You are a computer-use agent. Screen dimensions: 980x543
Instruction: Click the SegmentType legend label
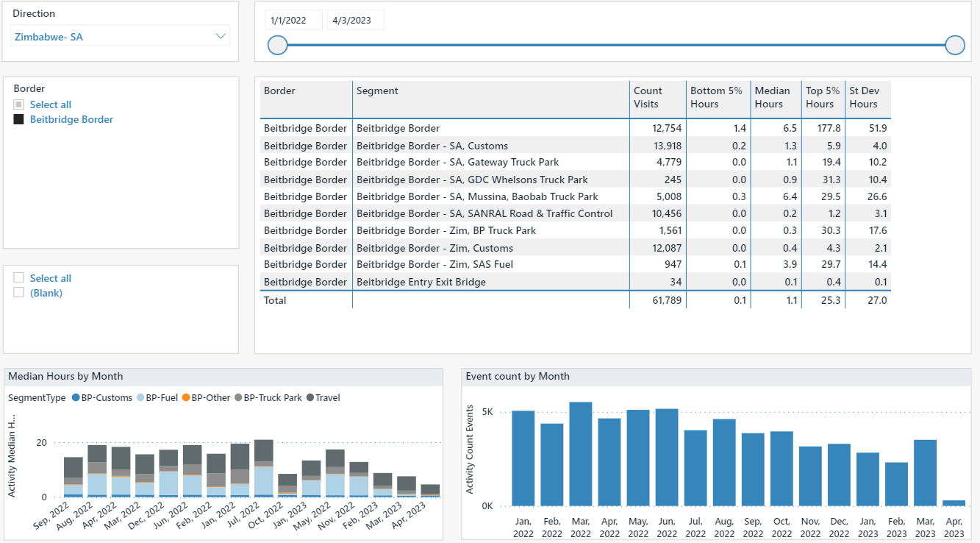pyautogui.click(x=37, y=398)
